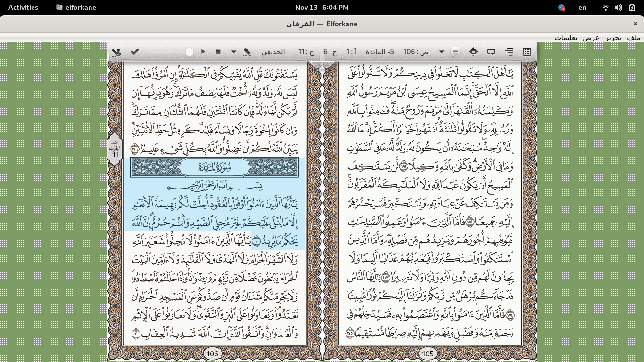The width and height of the screenshot is (644, 362).
Task: Toggle fullscreen with the four-arrows icon
Action: point(473,52)
